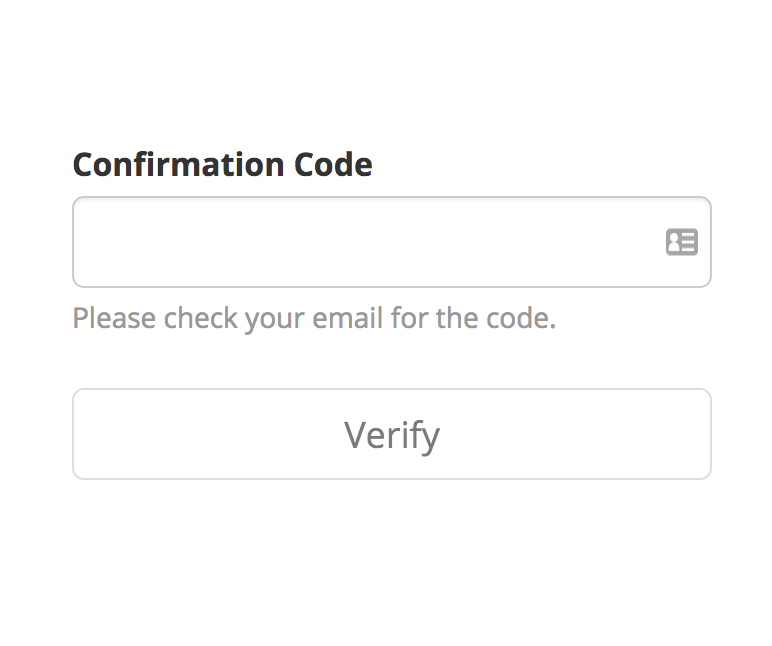772x646 pixels.
Task: Focus the Confirmation Code input field
Action: 392,242
